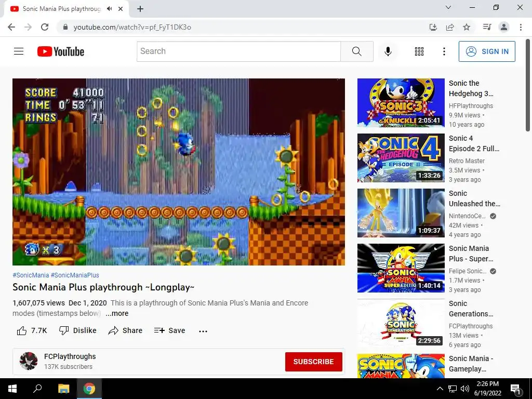The width and height of the screenshot is (532, 399).
Task: Go to the YouTube home logo
Action: point(61,51)
